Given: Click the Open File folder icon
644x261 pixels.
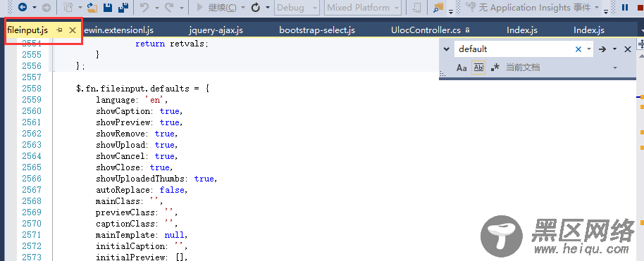Looking at the screenshot, I should tap(92, 7).
